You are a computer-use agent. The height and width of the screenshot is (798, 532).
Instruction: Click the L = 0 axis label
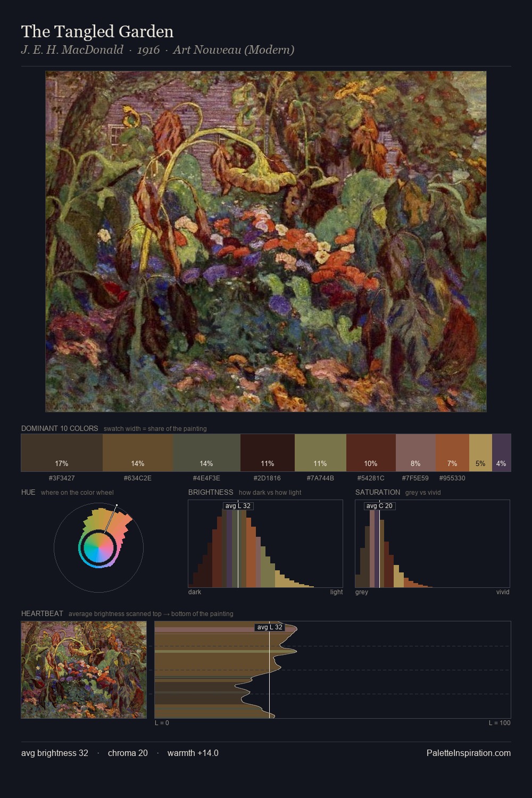click(162, 723)
